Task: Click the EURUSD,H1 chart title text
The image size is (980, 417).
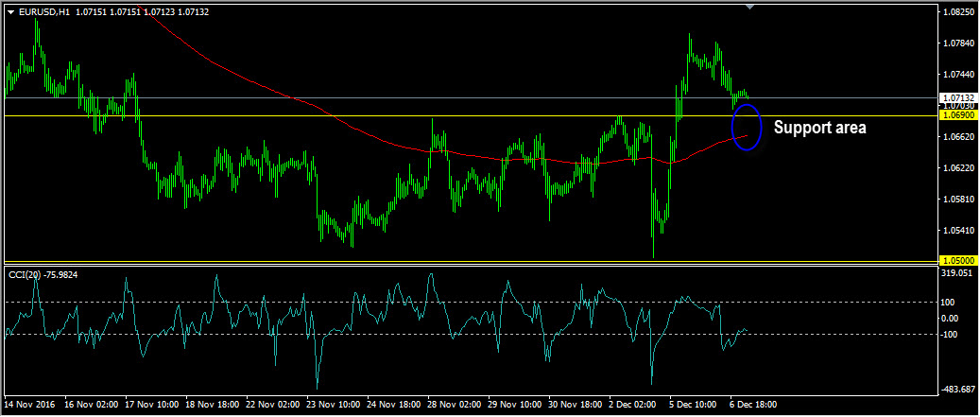Action: [43, 12]
